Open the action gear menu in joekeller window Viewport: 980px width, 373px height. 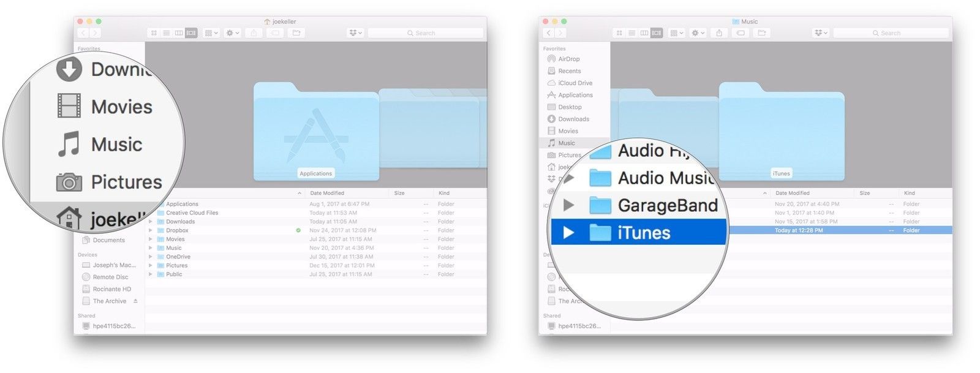pyautogui.click(x=233, y=33)
